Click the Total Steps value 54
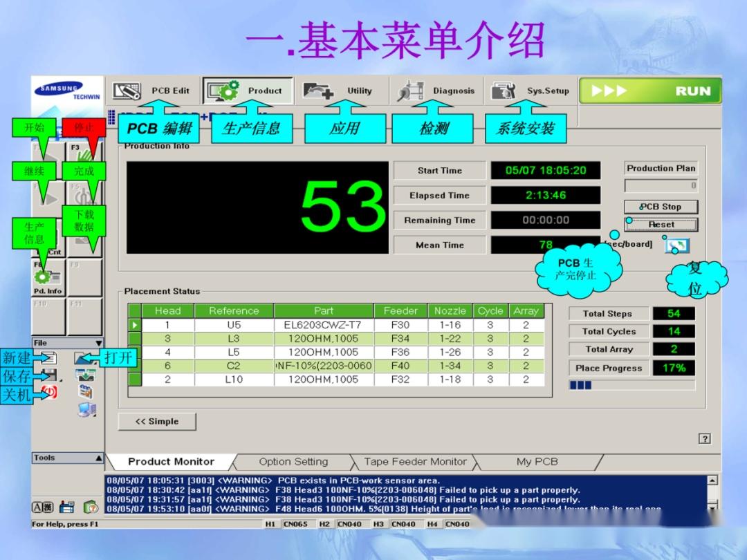The height and width of the screenshot is (560, 747). pos(674,313)
